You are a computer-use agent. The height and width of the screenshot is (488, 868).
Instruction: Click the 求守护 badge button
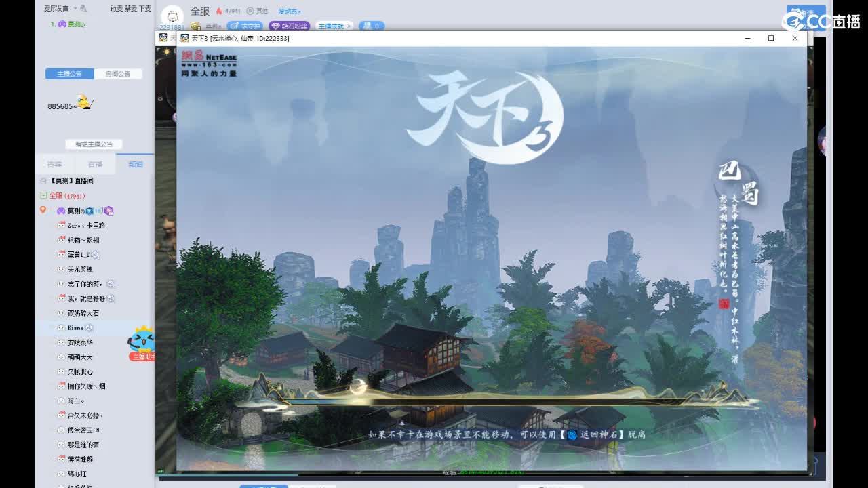point(245,26)
